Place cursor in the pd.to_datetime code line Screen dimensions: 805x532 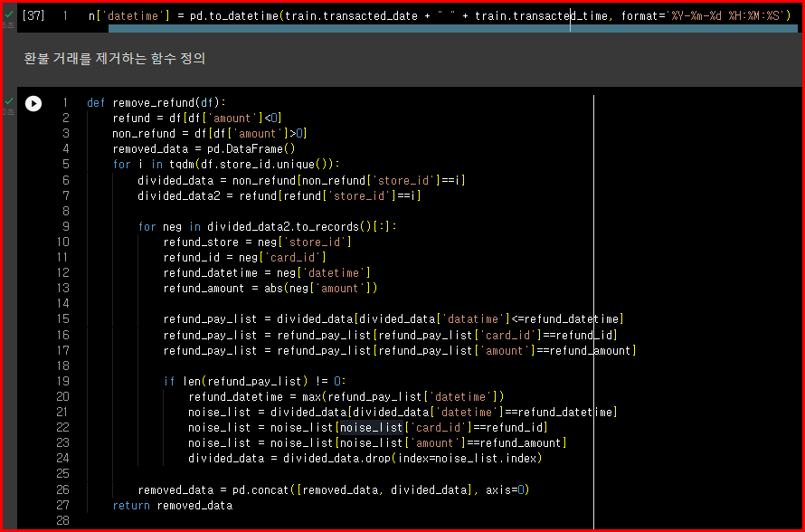point(440,16)
